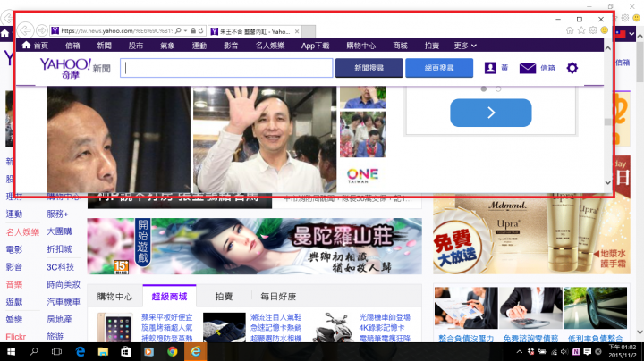
Task: Open 3C科技 in left sidebar
Action: coord(60,267)
